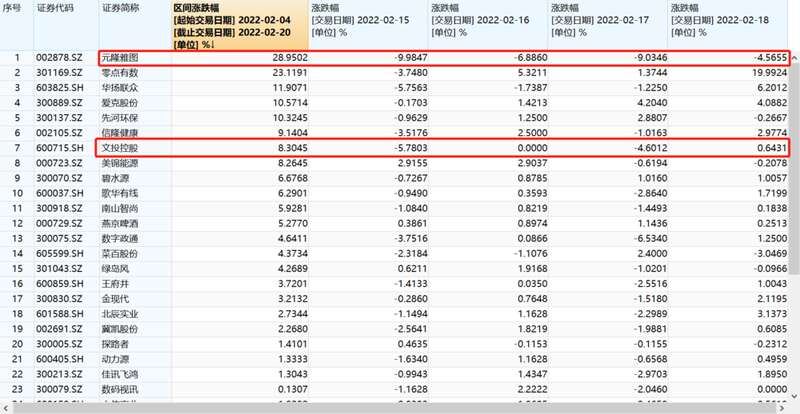The width and height of the screenshot is (800, 414).
Task: Select the 王府井 name cell
Action: click(115, 284)
